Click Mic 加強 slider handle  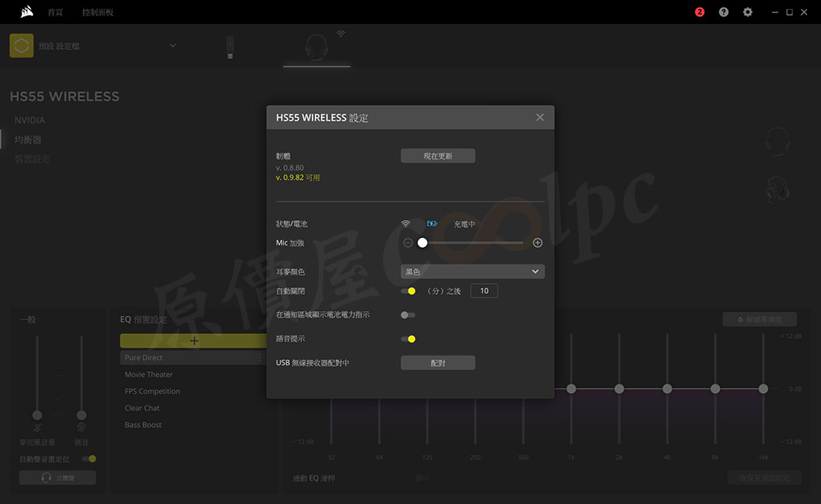[423, 243]
